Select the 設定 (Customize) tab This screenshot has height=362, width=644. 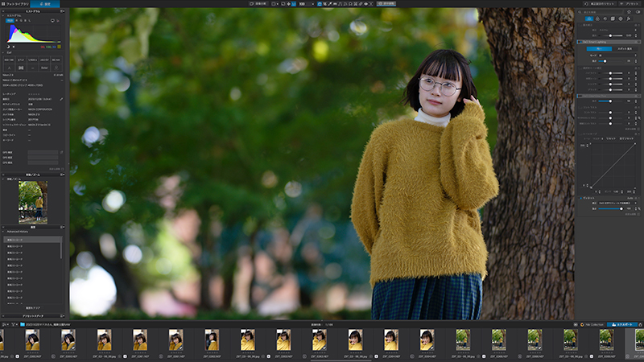(x=45, y=4)
